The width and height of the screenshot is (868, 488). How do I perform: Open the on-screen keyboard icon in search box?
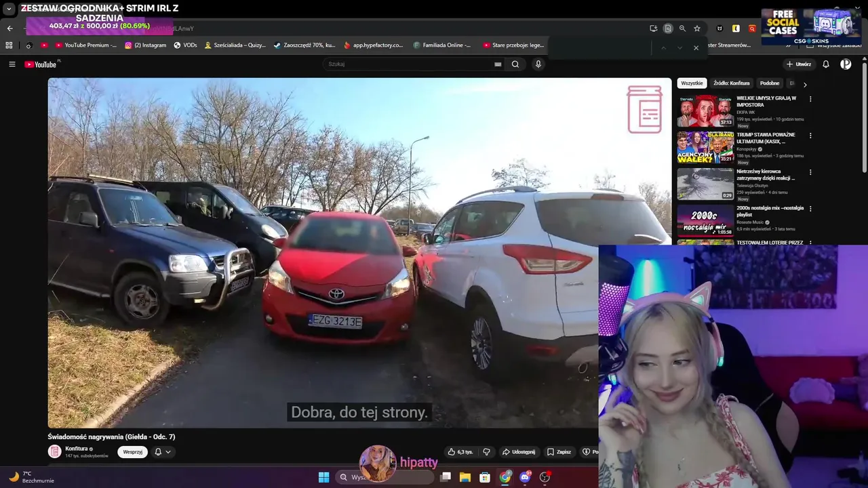498,64
